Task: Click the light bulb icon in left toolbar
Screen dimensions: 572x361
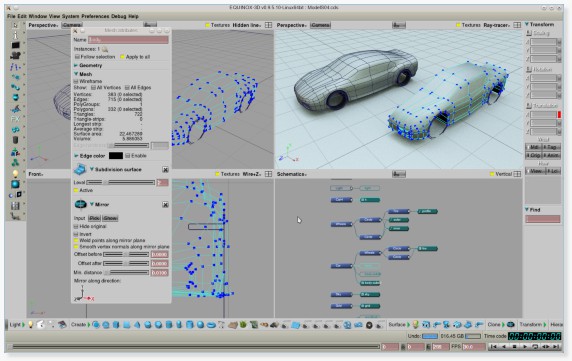Action: pyautogui.click(x=15, y=173)
